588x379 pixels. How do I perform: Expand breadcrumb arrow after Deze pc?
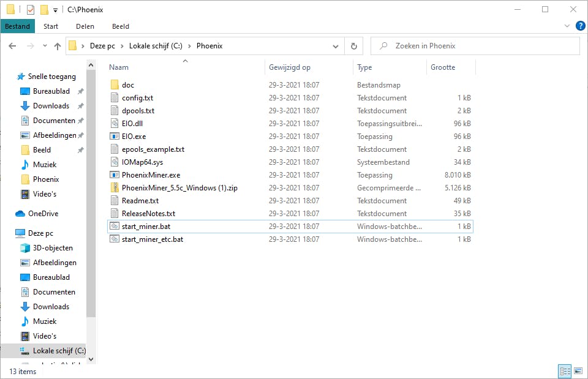(x=123, y=46)
